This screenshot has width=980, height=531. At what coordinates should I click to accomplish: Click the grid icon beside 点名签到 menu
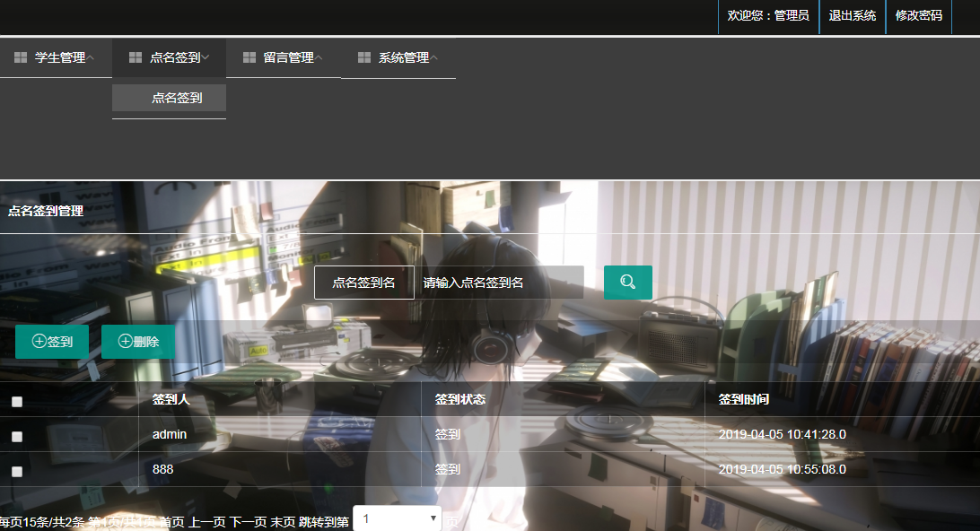(x=136, y=57)
